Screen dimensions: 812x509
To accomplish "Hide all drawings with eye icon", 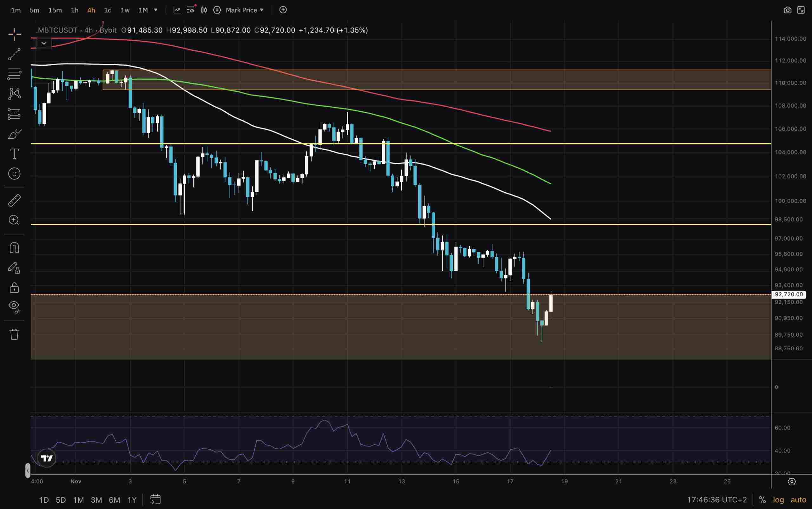I will pos(14,306).
